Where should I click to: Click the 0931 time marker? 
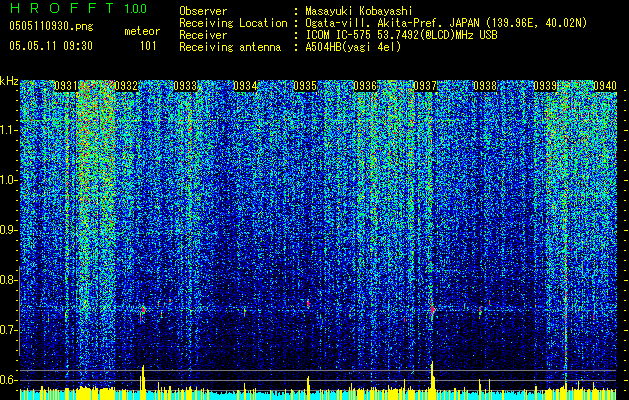66,86
